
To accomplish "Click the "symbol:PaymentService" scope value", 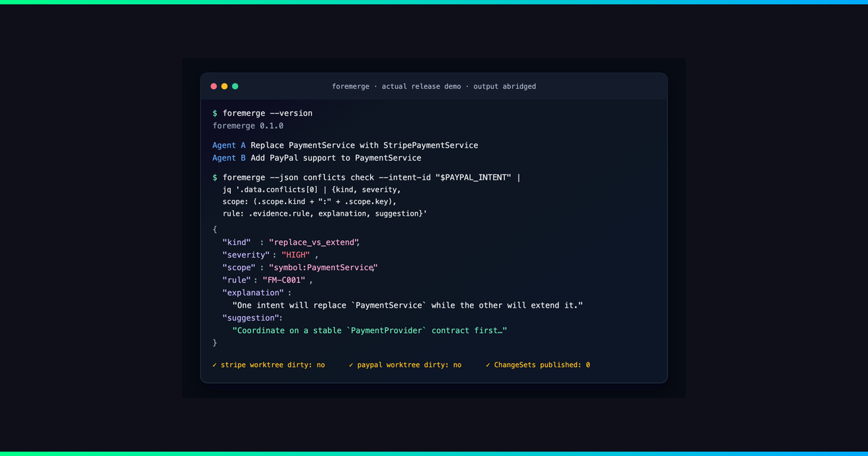I will click(x=323, y=268).
